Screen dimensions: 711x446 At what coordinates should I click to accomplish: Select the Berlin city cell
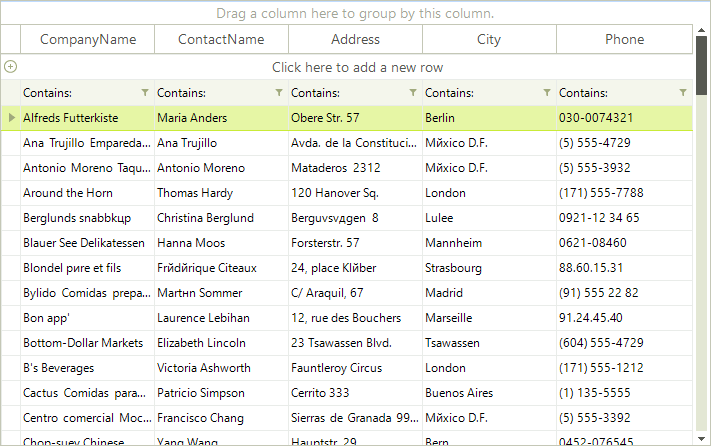click(x=489, y=118)
